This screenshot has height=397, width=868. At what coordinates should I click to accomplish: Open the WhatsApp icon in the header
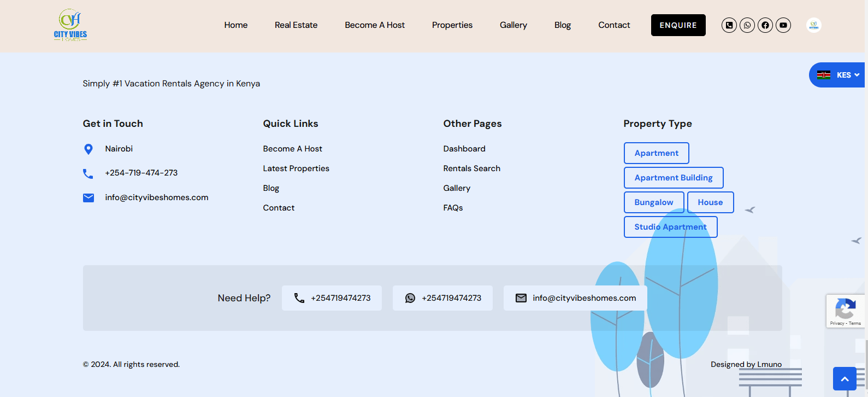tap(747, 25)
